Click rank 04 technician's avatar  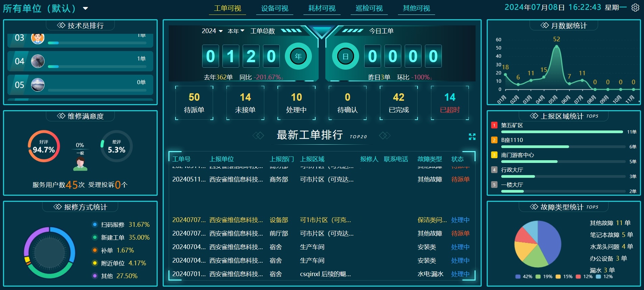click(x=37, y=61)
